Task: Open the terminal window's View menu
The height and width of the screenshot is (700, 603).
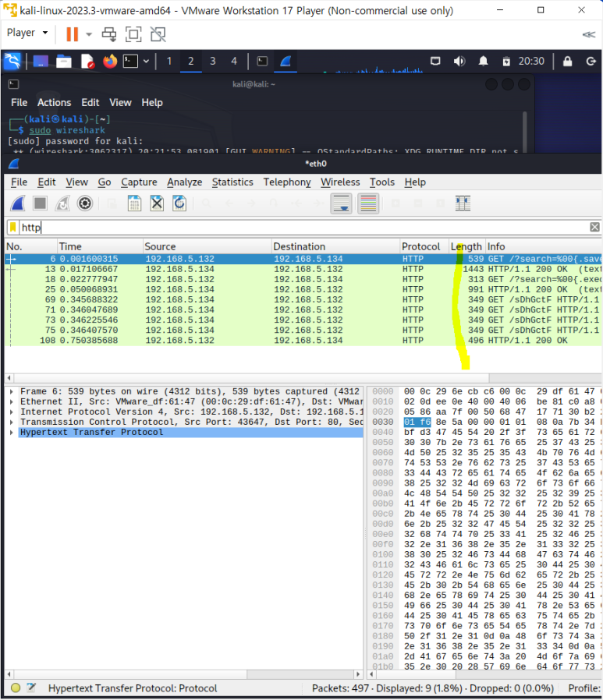Action: click(121, 103)
